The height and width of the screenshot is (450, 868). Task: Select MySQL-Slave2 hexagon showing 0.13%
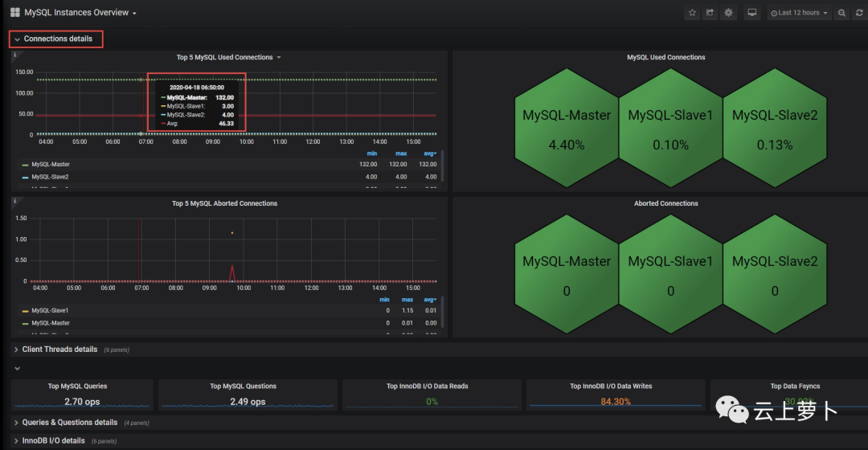point(775,128)
